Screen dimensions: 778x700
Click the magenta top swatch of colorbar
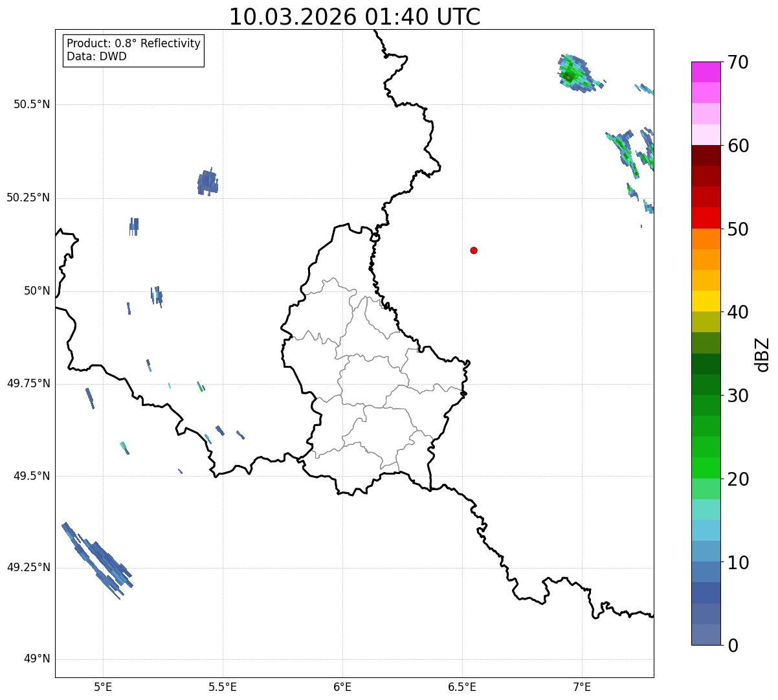(706, 72)
